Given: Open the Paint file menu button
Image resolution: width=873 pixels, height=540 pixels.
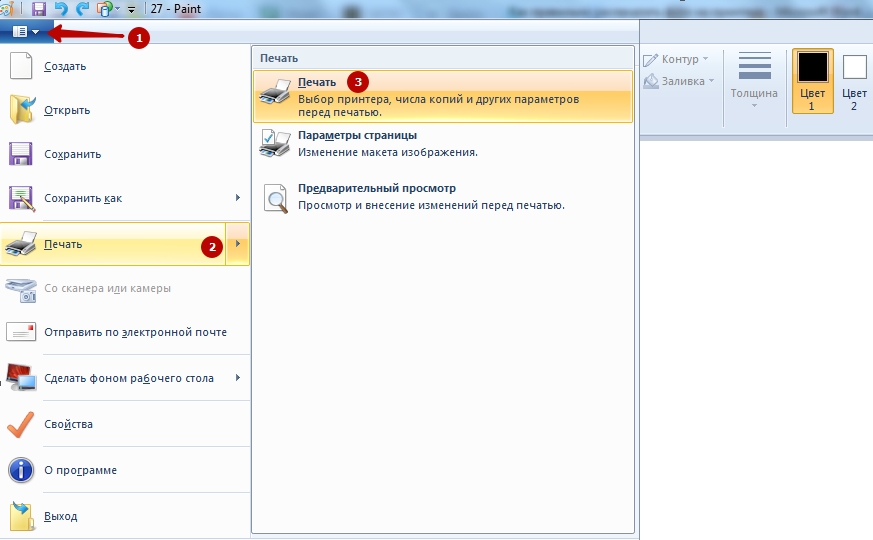Looking at the screenshot, I should [x=26, y=32].
